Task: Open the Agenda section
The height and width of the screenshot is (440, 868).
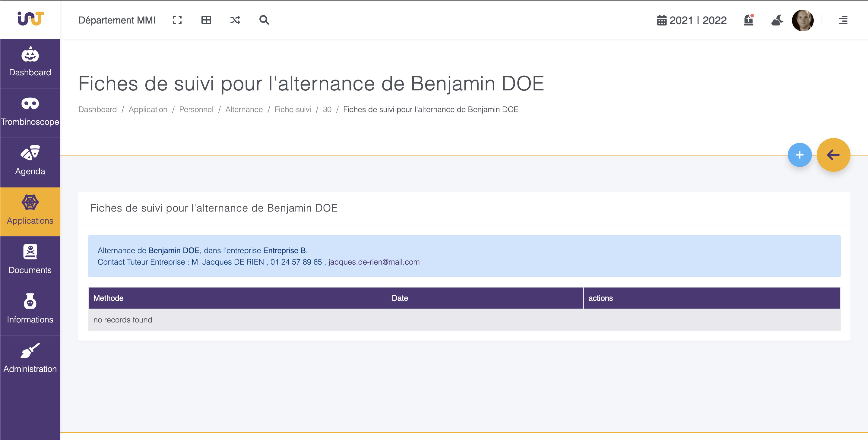Action: click(30, 161)
